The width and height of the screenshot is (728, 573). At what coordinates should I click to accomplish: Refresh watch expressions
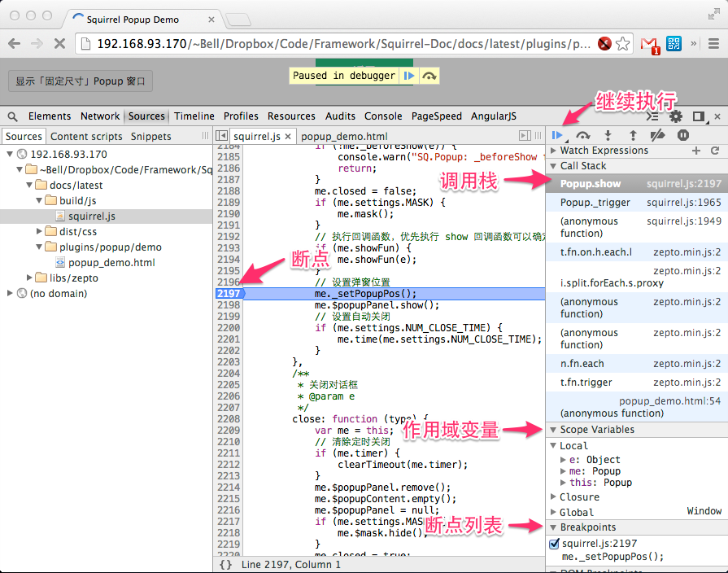tap(715, 150)
